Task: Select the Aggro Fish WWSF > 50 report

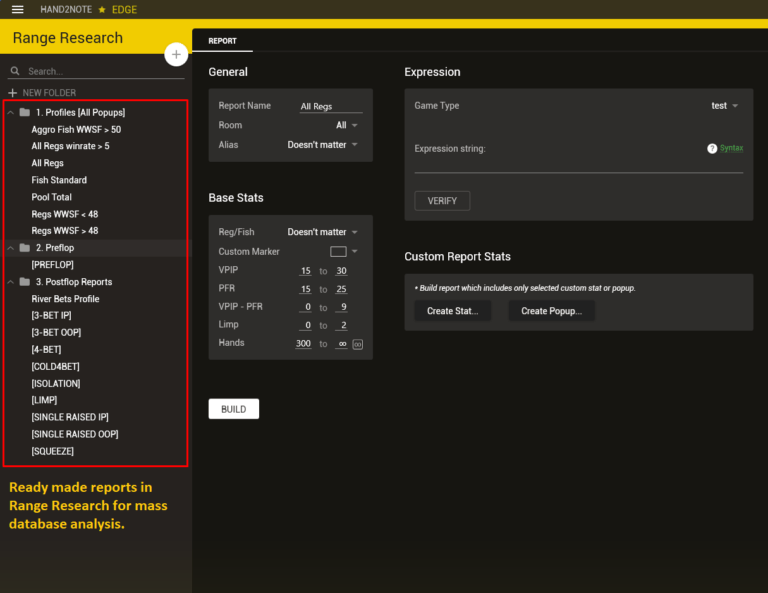Action: pyautogui.click(x=76, y=130)
